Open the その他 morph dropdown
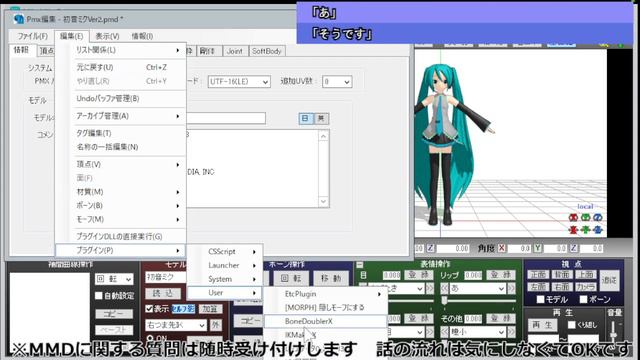This screenshot has height=360, width=640. click(478, 332)
